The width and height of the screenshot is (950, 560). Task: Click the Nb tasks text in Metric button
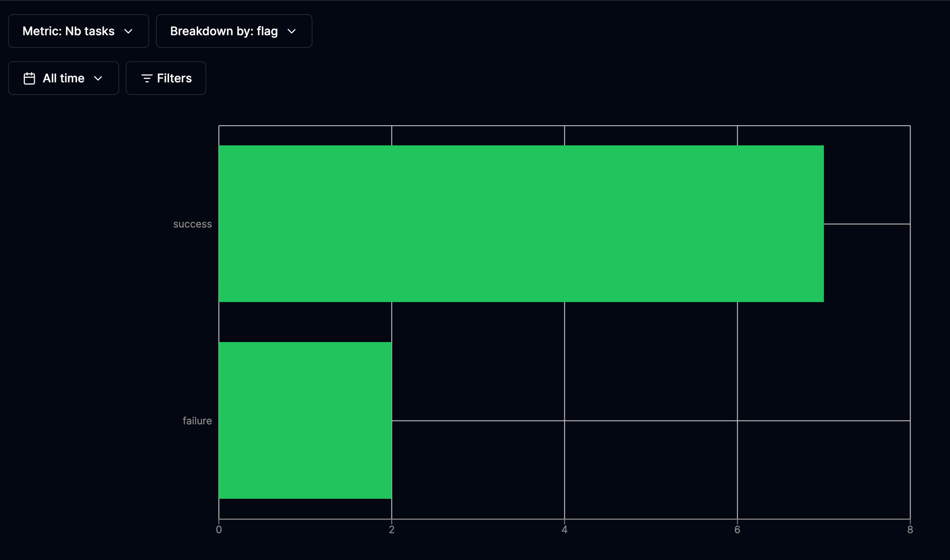[90, 31]
